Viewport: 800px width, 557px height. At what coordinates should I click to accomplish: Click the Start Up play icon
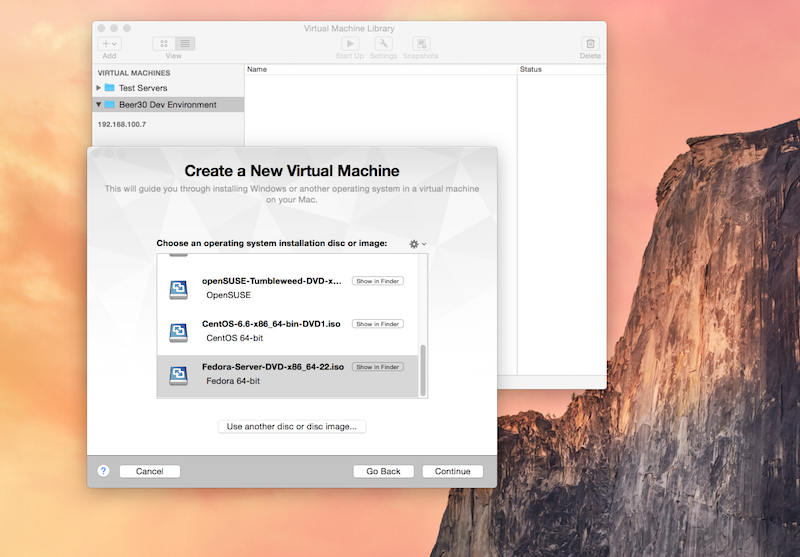(350, 44)
